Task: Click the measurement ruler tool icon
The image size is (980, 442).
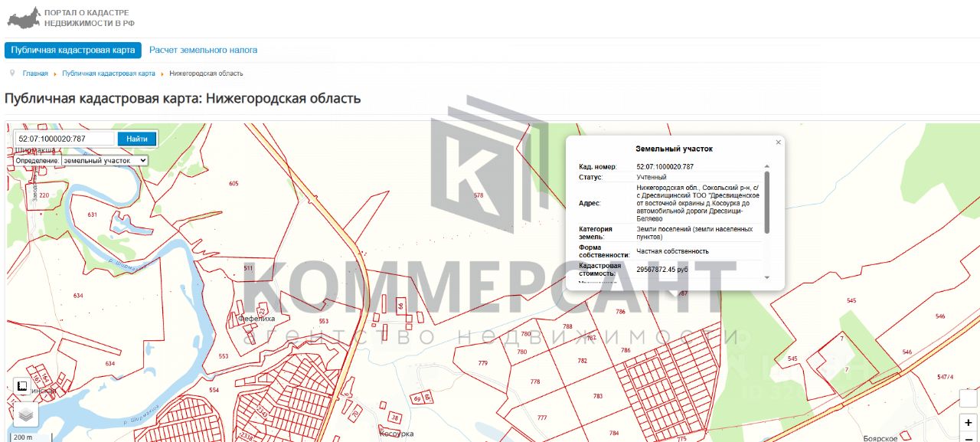Action: (22, 386)
